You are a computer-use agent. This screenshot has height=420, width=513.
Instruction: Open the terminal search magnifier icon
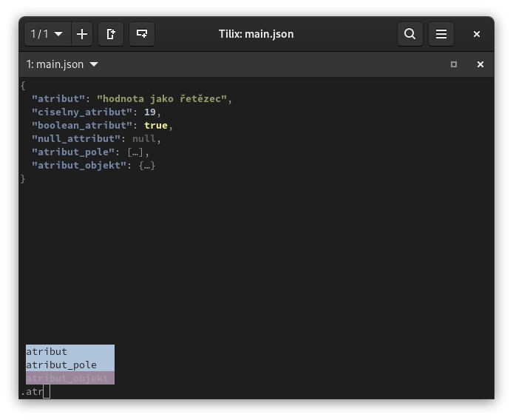click(410, 34)
